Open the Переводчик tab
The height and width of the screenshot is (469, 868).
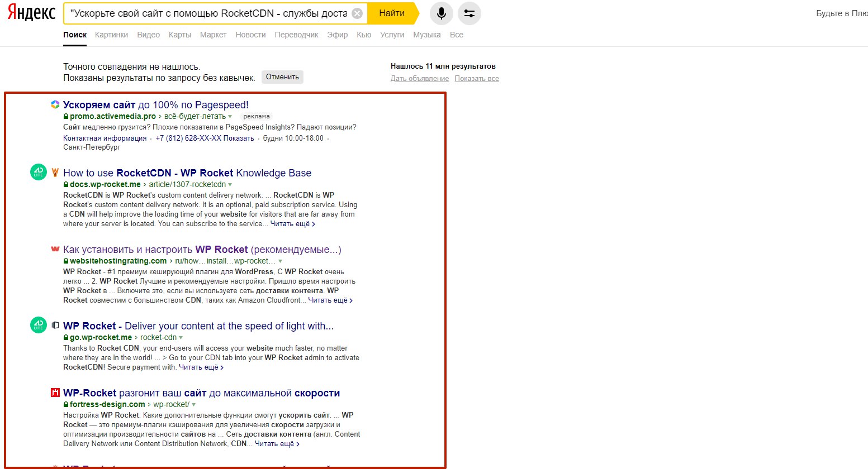point(296,35)
